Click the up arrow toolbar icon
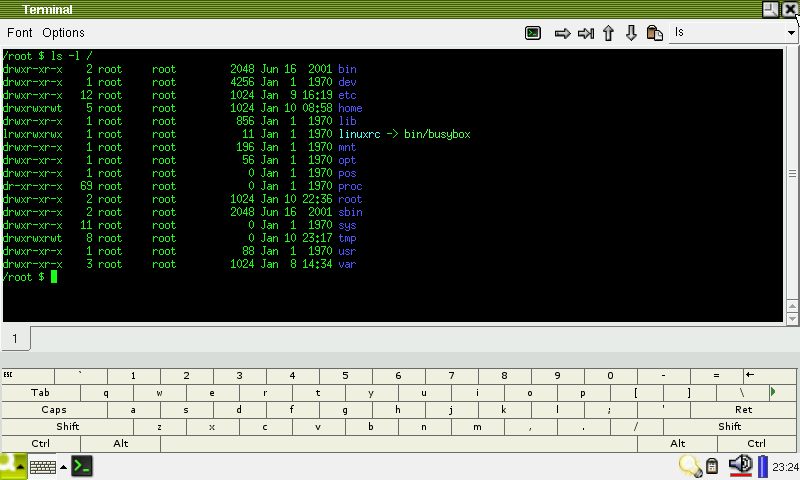The width and height of the screenshot is (800, 480). pos(608,34)
